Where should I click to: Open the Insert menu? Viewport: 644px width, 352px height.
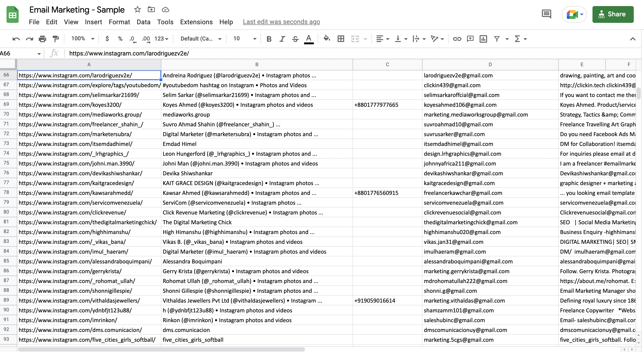[93, 22]
